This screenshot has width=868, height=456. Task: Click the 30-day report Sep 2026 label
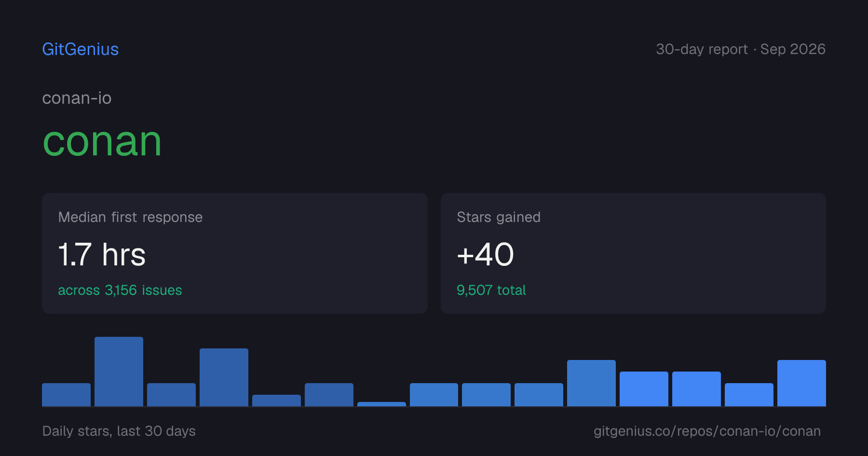coord(740,49)
